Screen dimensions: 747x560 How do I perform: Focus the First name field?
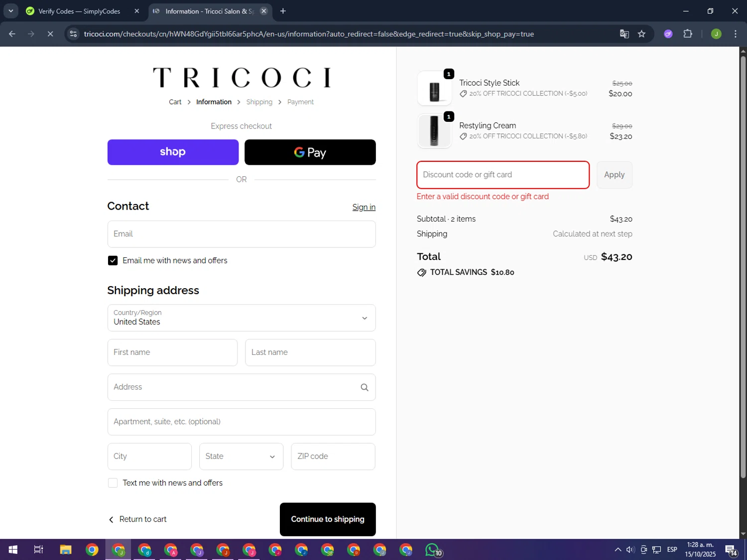click(172, 352)
